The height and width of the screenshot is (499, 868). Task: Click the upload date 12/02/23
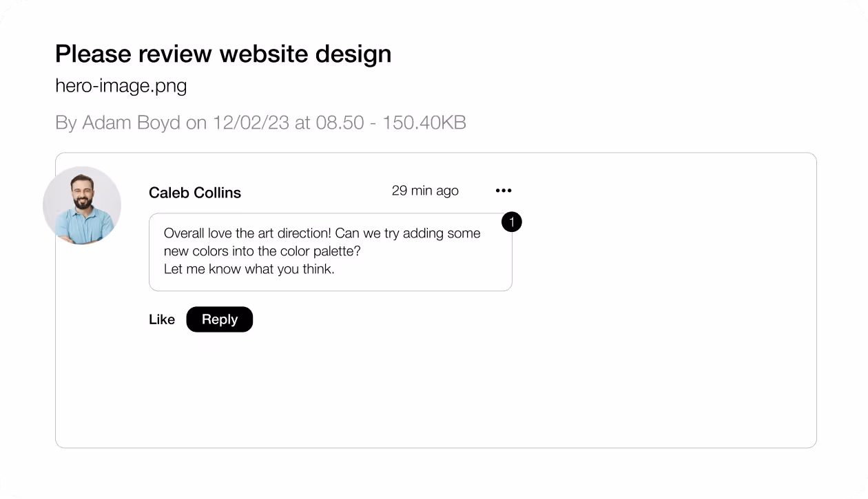click(x=251, y=123)
